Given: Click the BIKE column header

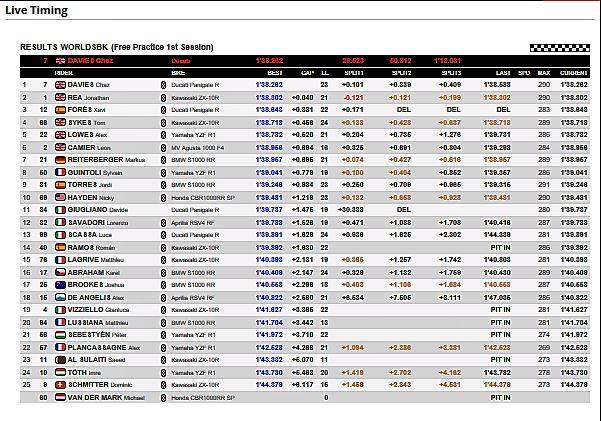Looking at the screenshot, I should [178, 73].
